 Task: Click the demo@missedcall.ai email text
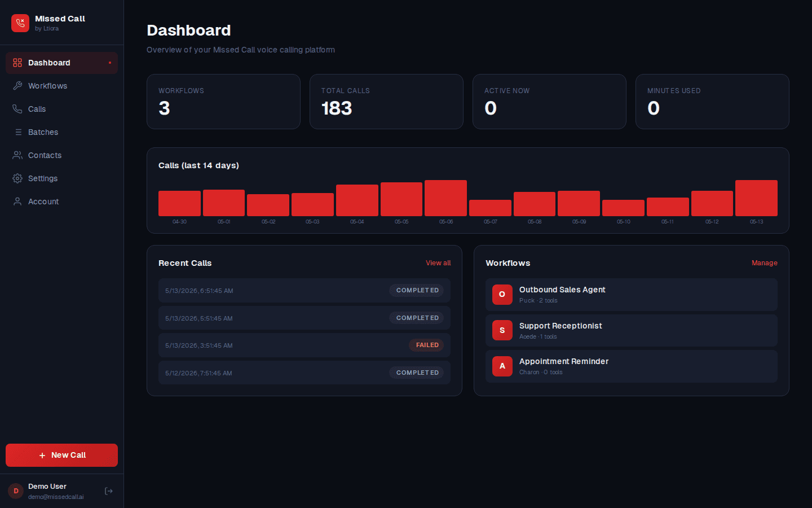pos(56,497)
